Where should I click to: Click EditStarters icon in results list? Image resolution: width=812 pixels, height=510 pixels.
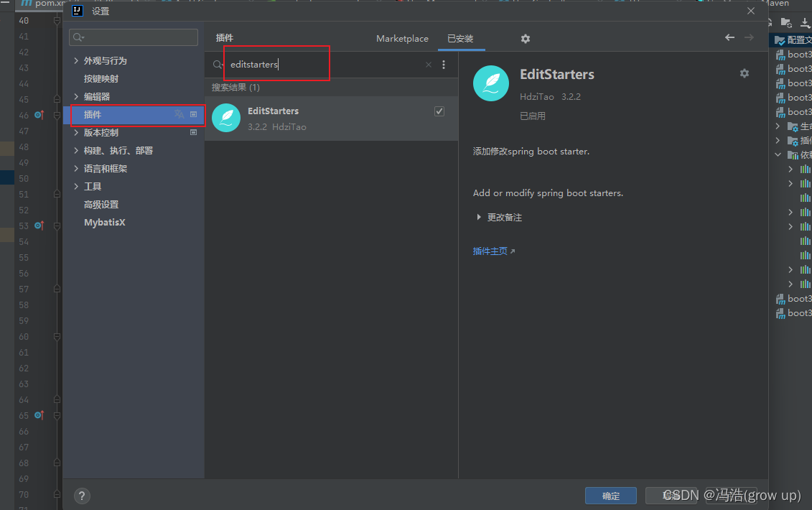[226, 119]
